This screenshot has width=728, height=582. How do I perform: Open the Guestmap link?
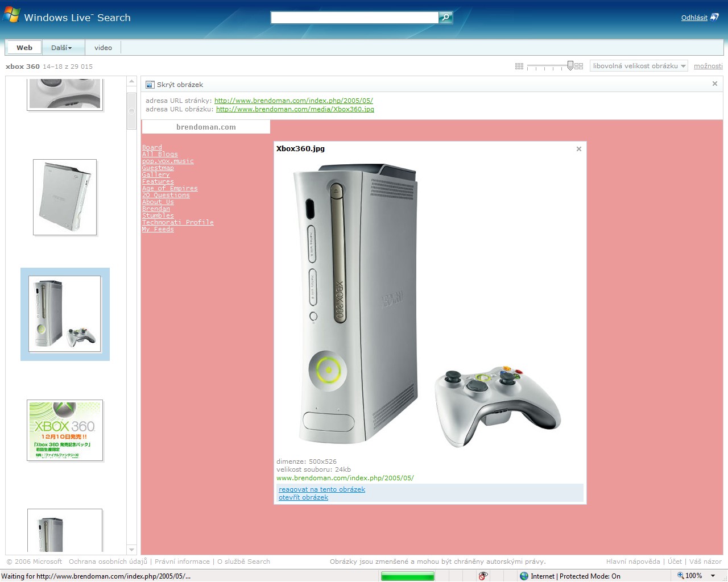tap(158, 168)
